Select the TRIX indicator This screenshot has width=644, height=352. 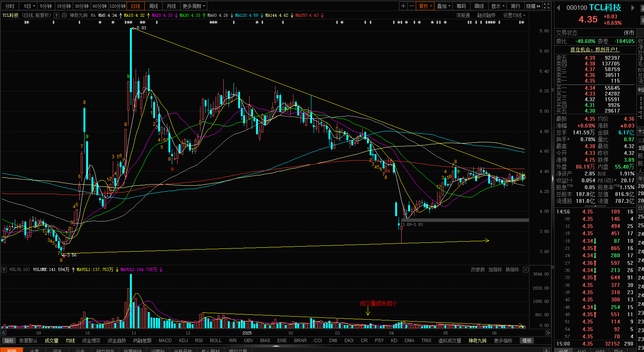(x=426, y=341)
